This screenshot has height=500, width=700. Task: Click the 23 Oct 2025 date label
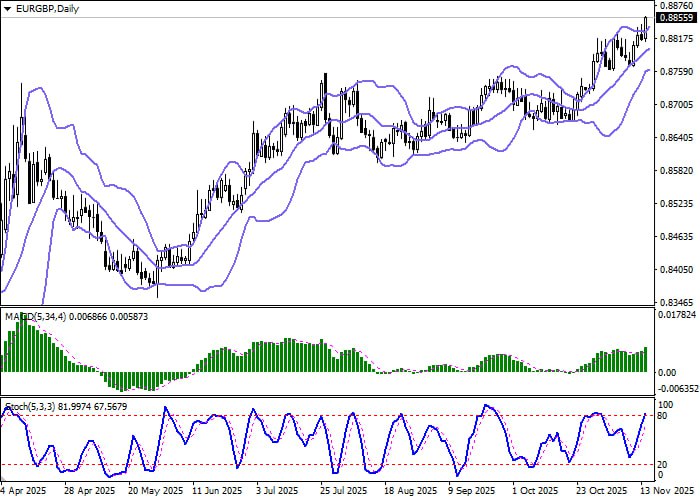(x=602, y=491)
